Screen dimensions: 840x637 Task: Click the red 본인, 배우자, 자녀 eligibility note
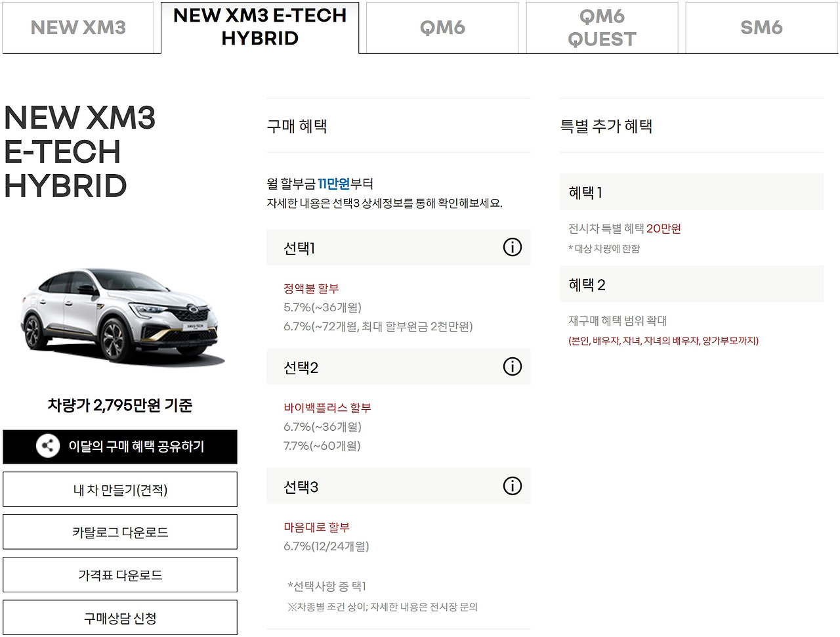(663, 341)
